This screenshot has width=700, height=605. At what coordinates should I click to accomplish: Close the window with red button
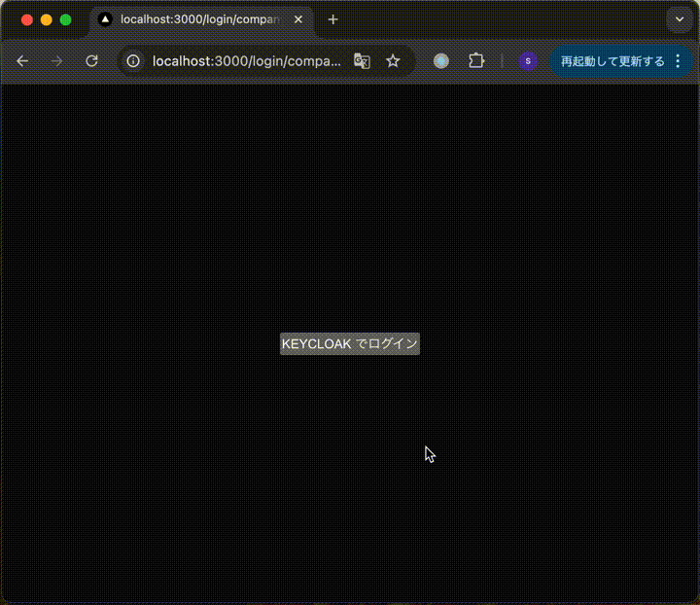[27, 19]
